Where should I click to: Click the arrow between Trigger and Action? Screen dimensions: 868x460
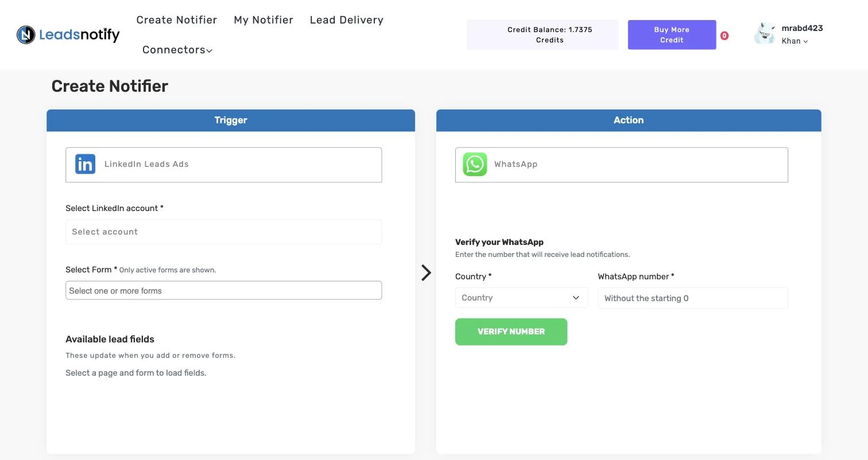pyautogui.click(x=426, y=272)
